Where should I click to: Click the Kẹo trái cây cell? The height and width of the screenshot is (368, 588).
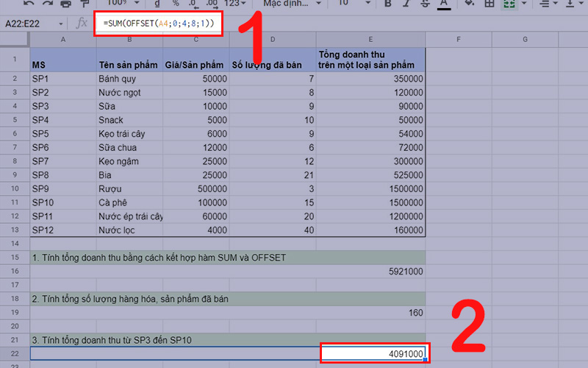click(129, 134)
